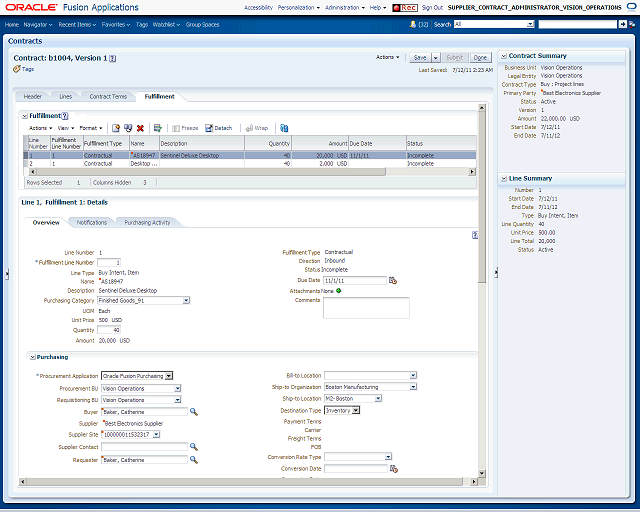
Task: Click the Done button
Action: (480, 58)
